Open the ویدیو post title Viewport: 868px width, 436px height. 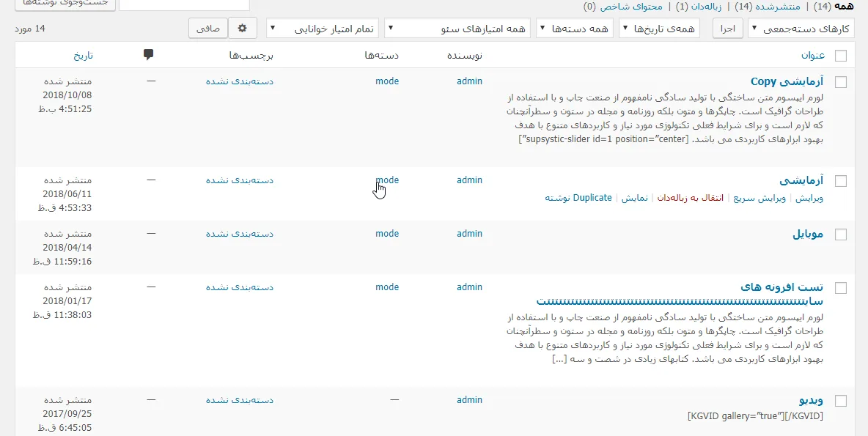pos(812,401)
